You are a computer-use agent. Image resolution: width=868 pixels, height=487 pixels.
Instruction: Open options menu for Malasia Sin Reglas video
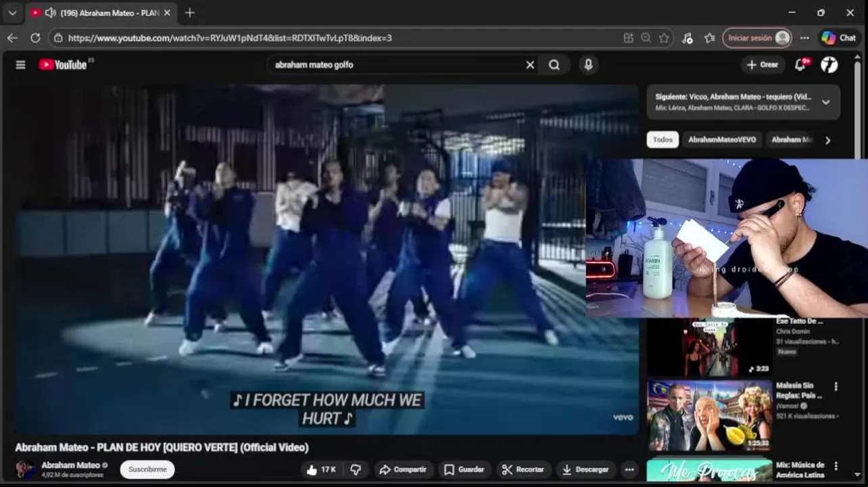pos(836,387)
